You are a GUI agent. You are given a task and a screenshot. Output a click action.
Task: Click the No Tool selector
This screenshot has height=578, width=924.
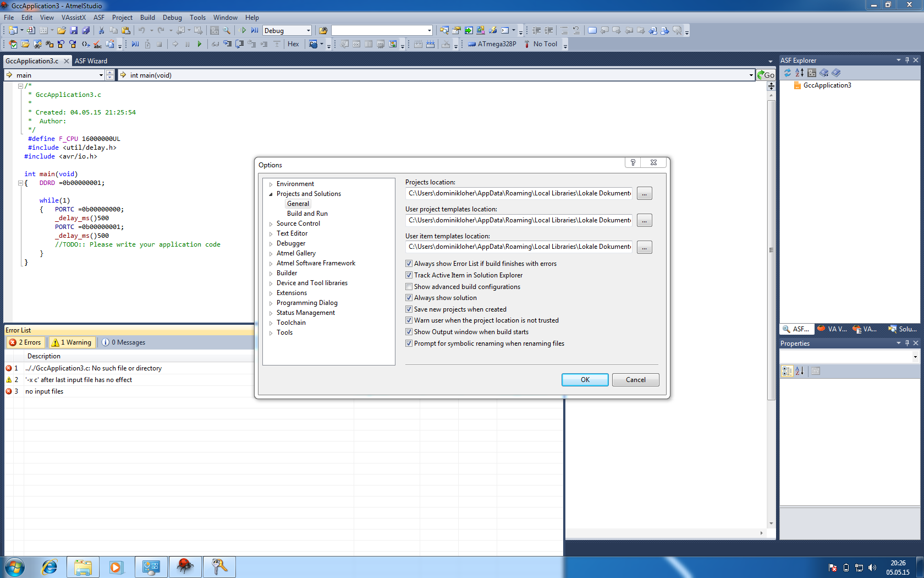coord(541,44)
